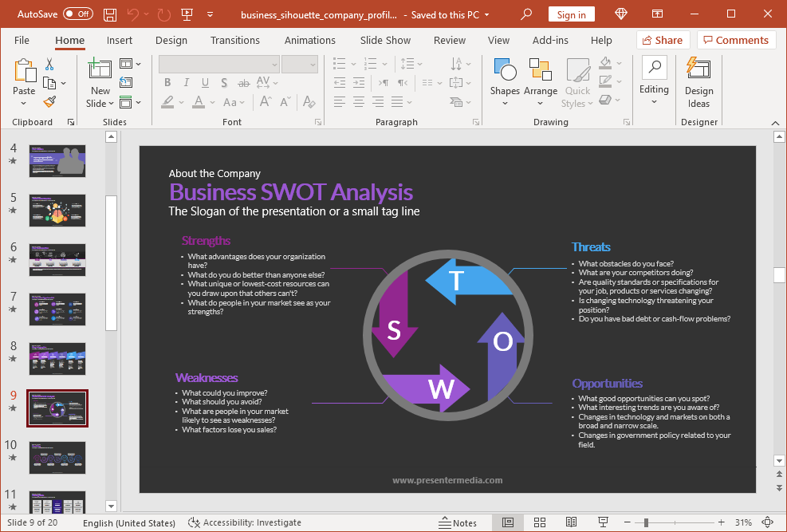Open the File menu

point(22,40)
